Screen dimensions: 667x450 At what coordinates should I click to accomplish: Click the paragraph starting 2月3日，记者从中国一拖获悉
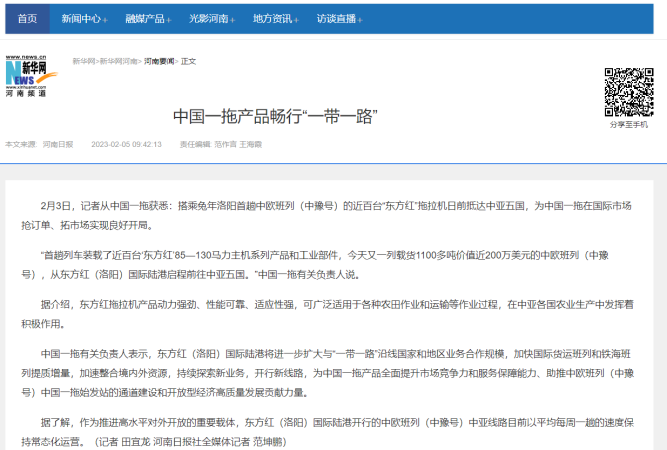[x=327, y=215]
